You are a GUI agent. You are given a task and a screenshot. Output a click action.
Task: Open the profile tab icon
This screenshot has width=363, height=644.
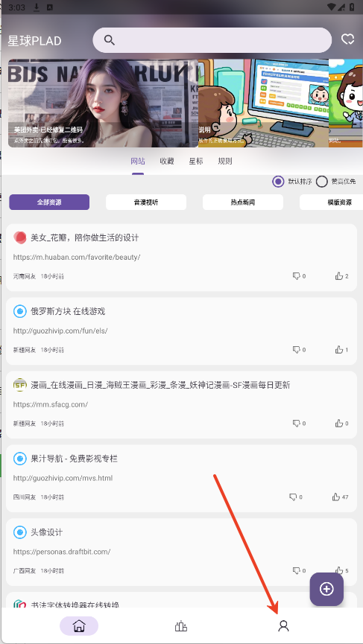[x=283, y=626]
